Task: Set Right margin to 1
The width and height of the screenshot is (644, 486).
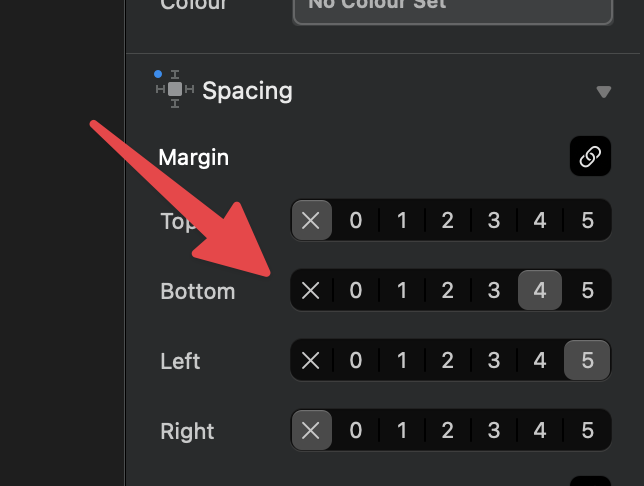Action: [x=402, y=431]
